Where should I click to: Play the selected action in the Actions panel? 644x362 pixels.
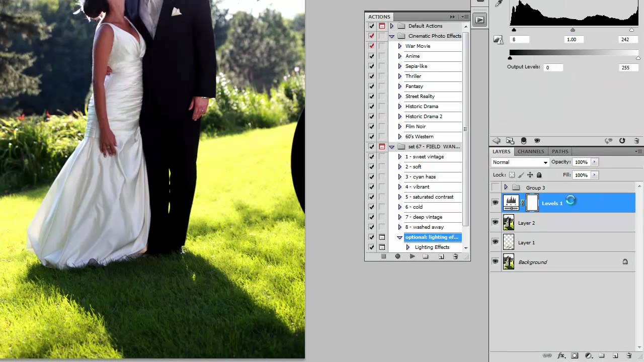412,256
